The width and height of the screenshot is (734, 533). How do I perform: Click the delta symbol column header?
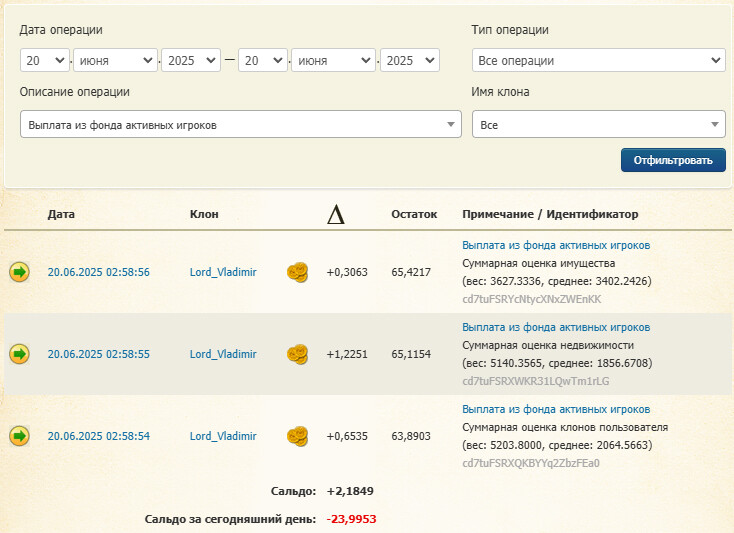click(x=336, y=214)
